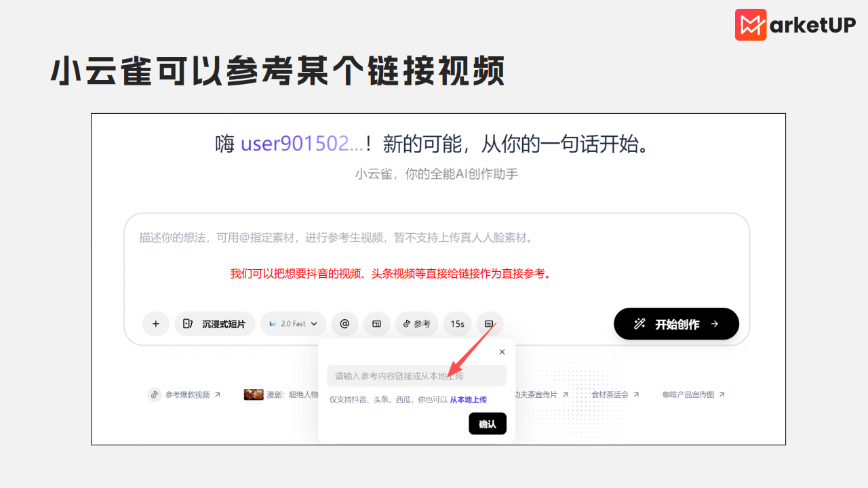868x488 pixels.
Task: Confirm with the 确认 button
Action: tap(487, 424)
